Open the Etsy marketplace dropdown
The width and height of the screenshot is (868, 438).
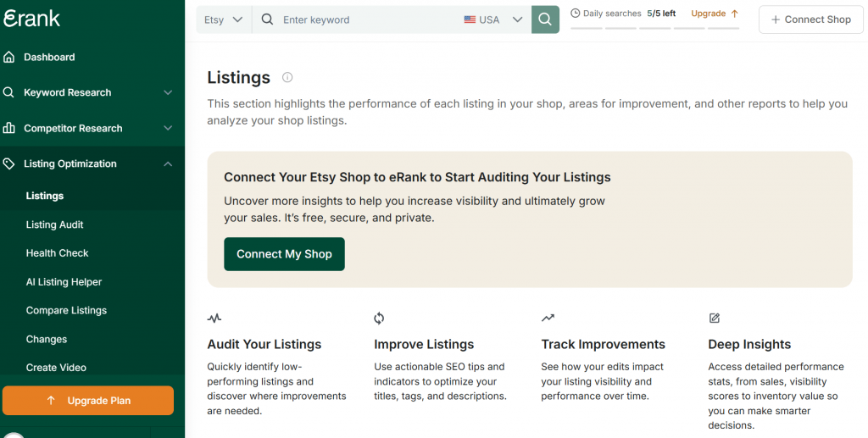224,19
